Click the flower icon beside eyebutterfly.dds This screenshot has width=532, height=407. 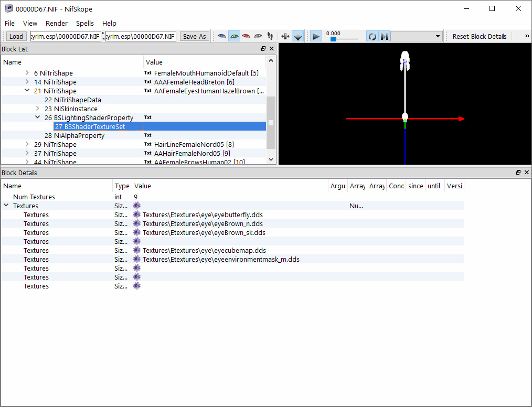coord(136,215)
